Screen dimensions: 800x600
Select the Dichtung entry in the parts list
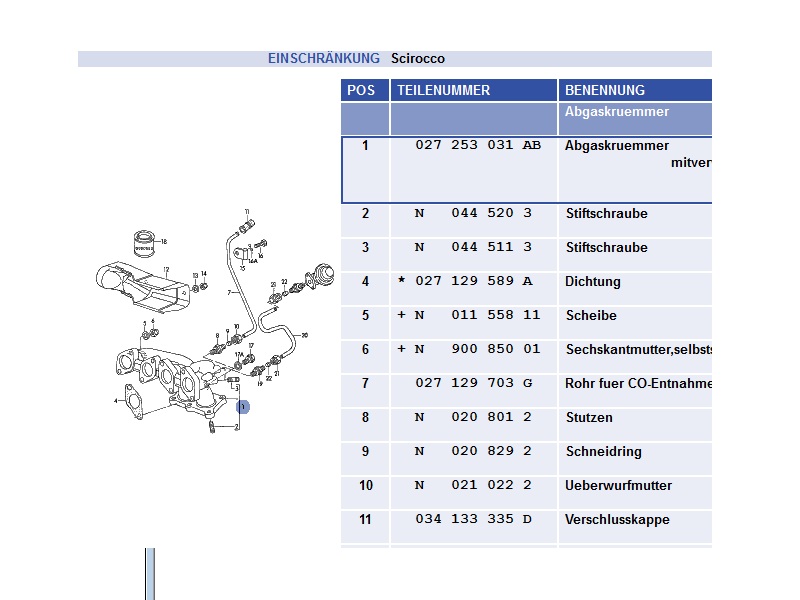[592, 282]
